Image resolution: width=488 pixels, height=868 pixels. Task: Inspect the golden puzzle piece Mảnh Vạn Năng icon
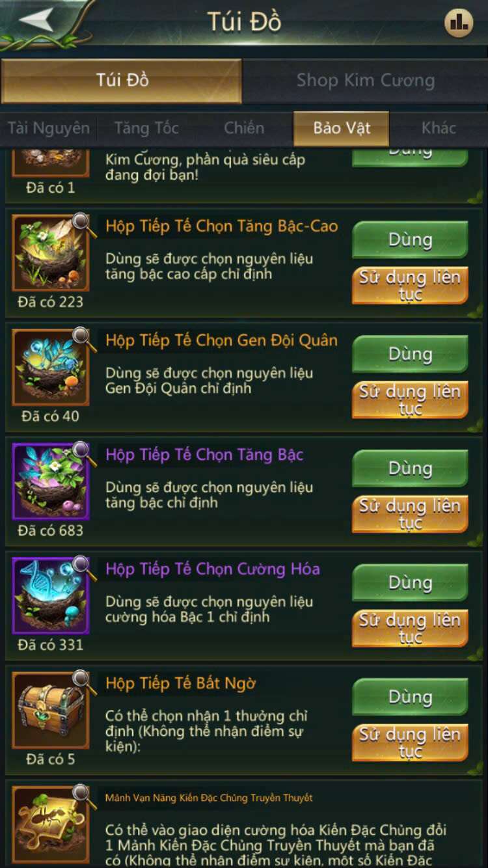pyautogui.click(x=51, y=825)
